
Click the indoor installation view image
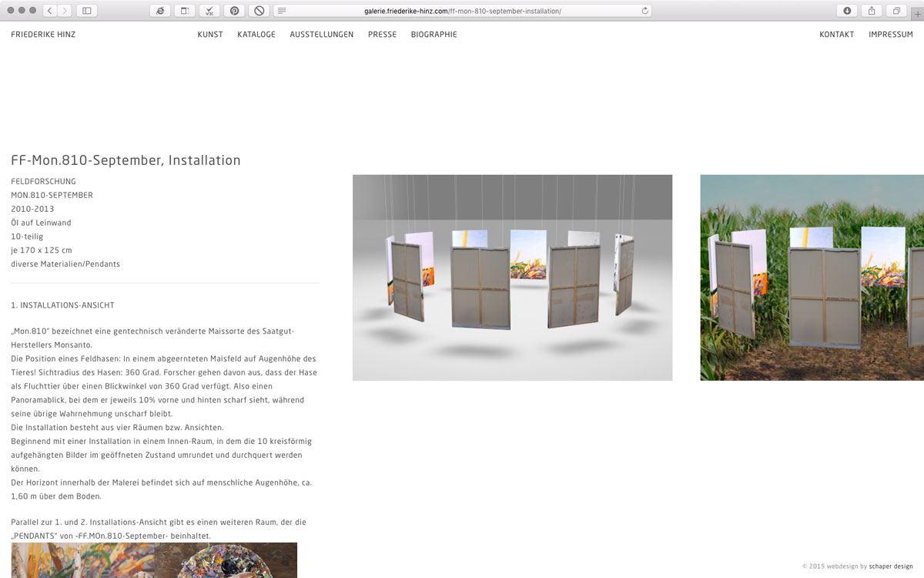pyautogui.click(x=513, y=277)
